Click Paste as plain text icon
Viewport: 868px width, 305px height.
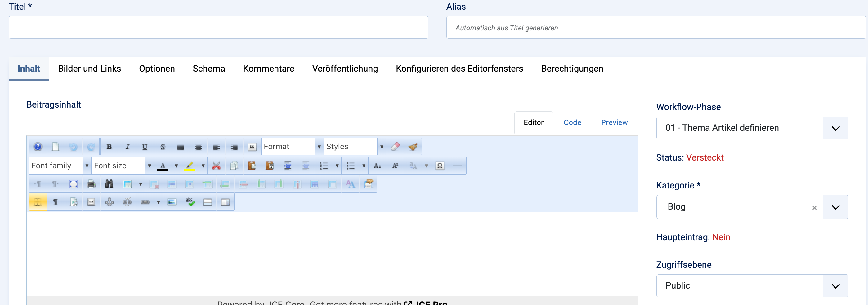coord(270,166)
